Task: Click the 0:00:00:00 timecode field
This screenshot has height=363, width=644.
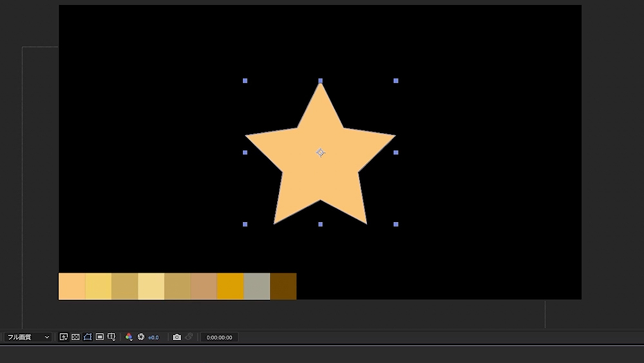Action: [219, 337]
